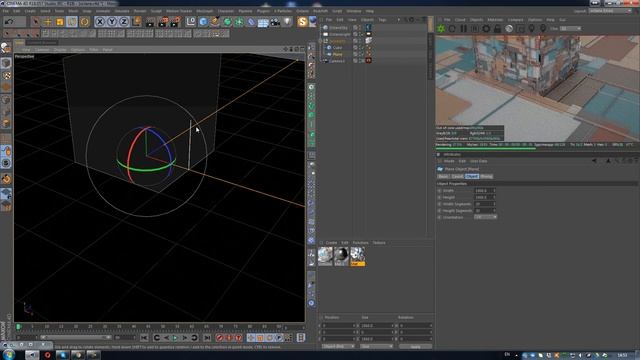Click Height Segments stepper arrows
This screenshot has width=640, height=360.
[494, 211]
